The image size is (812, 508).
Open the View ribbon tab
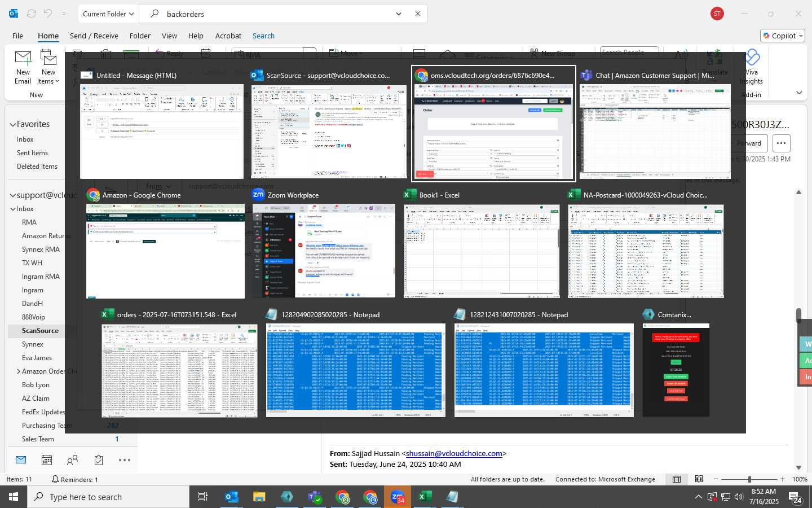169,36
